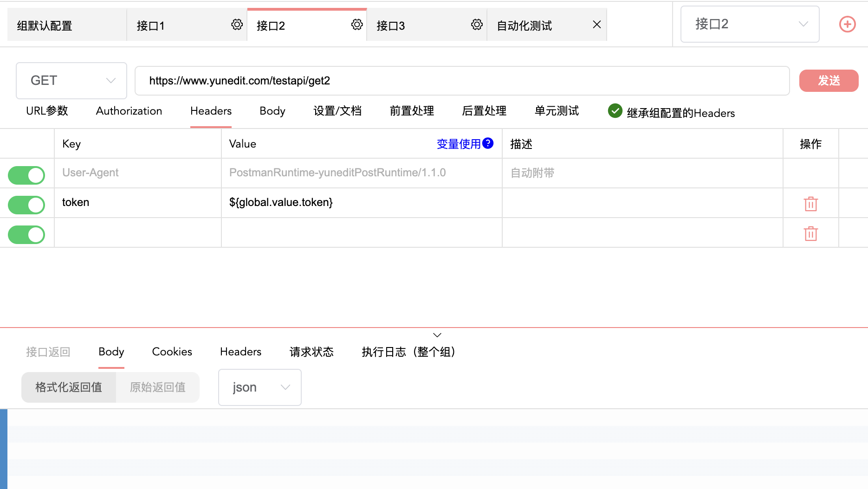The height and width of the screenshot is (489, 868).
Task: Click the empty Value cell in last row
Action: click(x=362, y=232)
